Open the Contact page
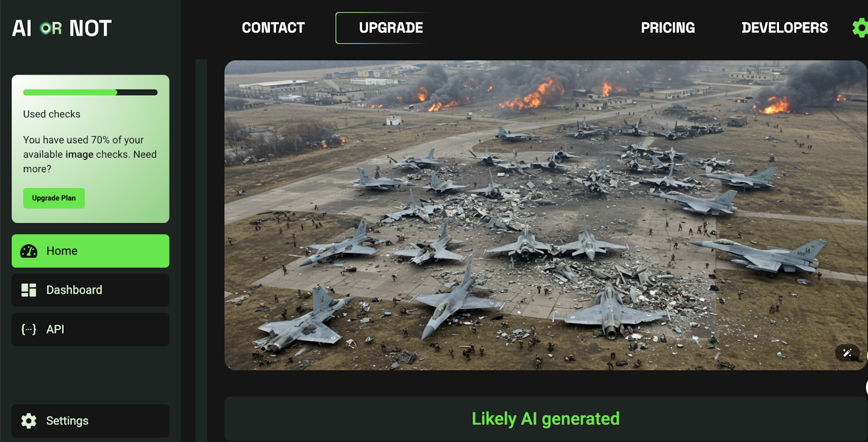The image size is (868, 442). click(273, 28)
